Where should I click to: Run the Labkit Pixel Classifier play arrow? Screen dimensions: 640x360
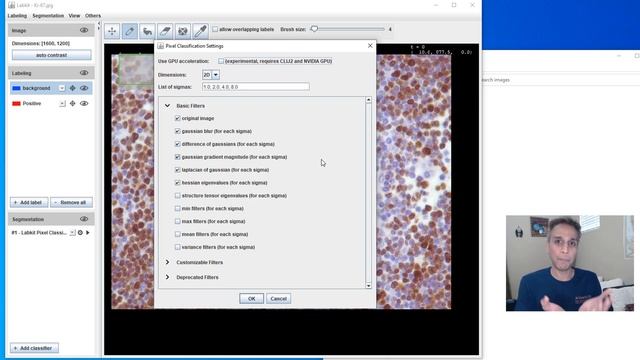(88, 233)
